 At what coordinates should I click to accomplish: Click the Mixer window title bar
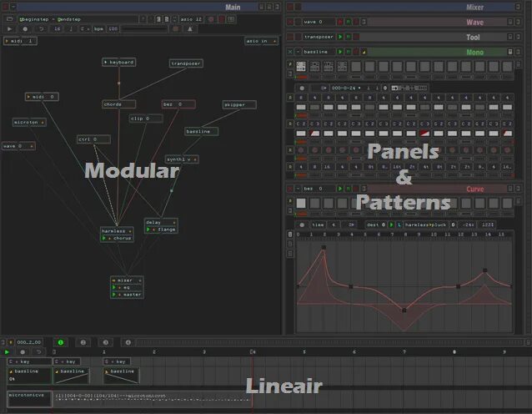(408, 8)
